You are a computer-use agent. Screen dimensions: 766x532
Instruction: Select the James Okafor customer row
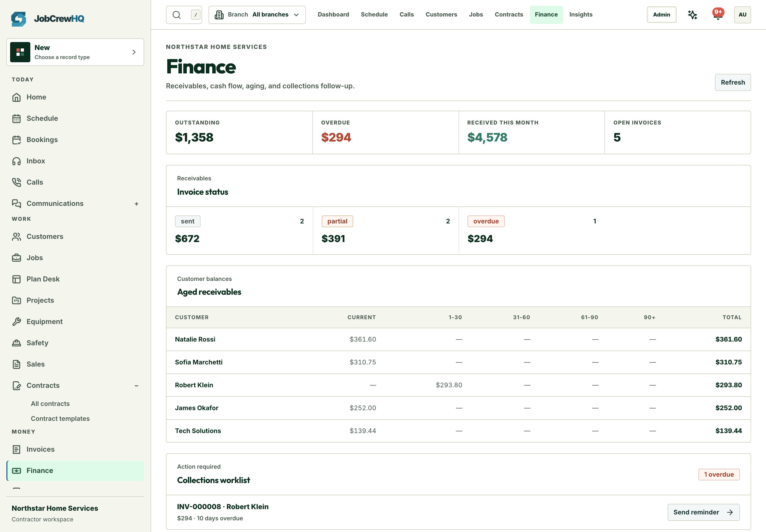click(458, 408)
